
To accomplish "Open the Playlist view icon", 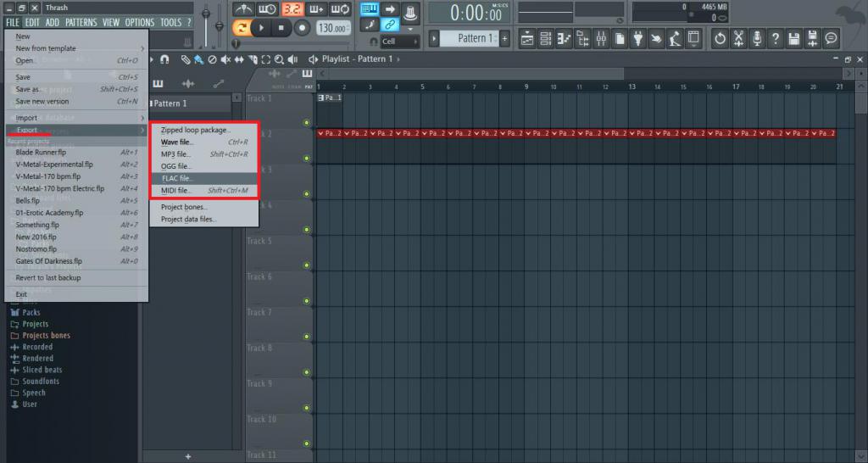I will (527, 38).
